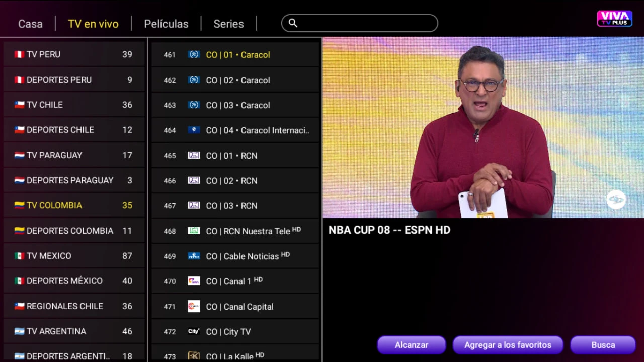Click the Busca button

point(603,345)
